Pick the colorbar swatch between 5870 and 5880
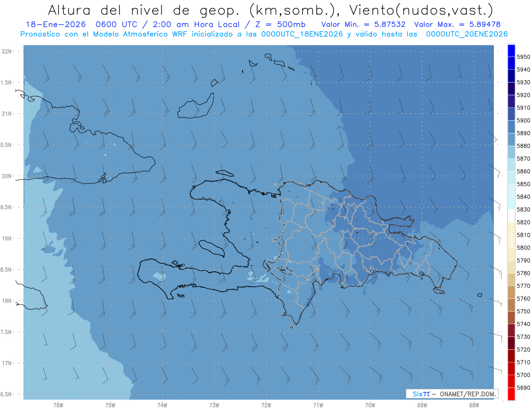 [511, 152]
